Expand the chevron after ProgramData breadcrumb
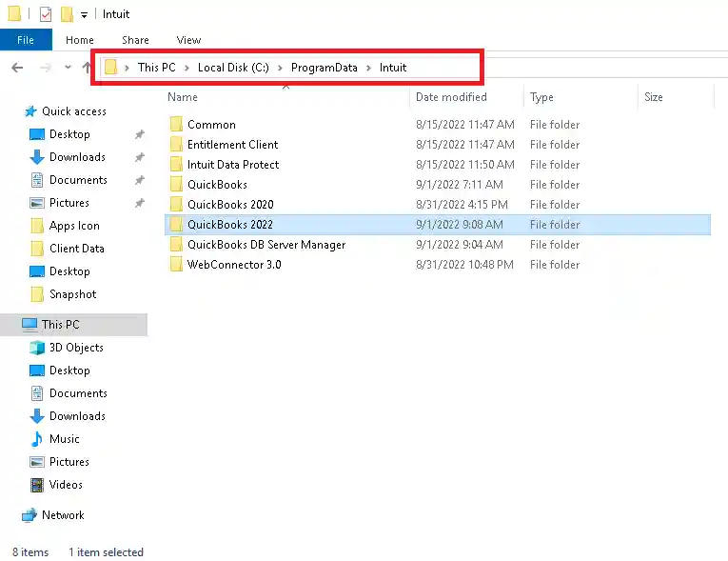The height and width of the screenshot is (561, 728). (x=368, y=68)
